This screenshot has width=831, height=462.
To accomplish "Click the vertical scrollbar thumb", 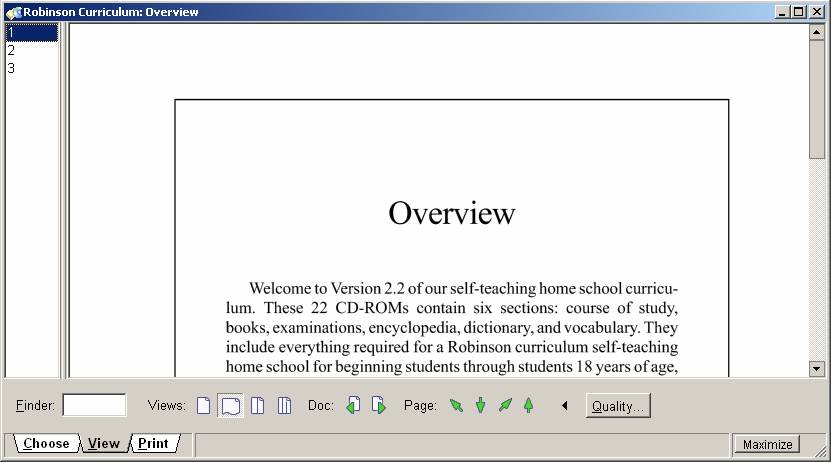I will 816,99.
